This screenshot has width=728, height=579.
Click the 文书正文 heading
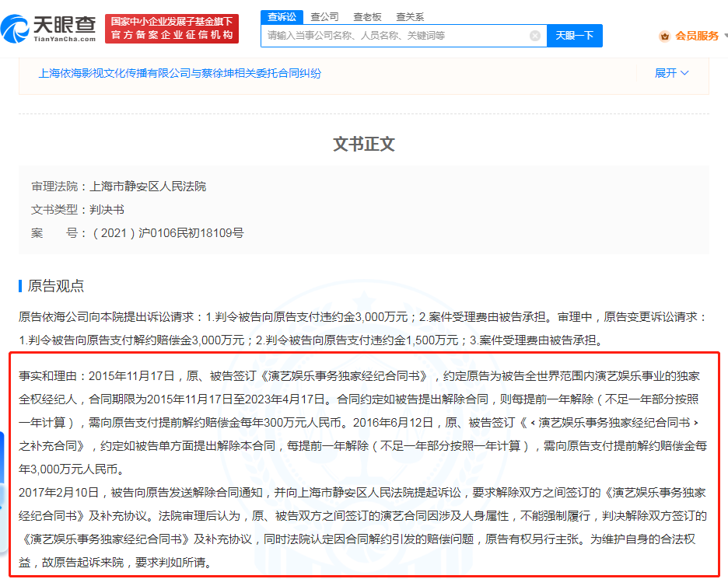click(364, 144)
